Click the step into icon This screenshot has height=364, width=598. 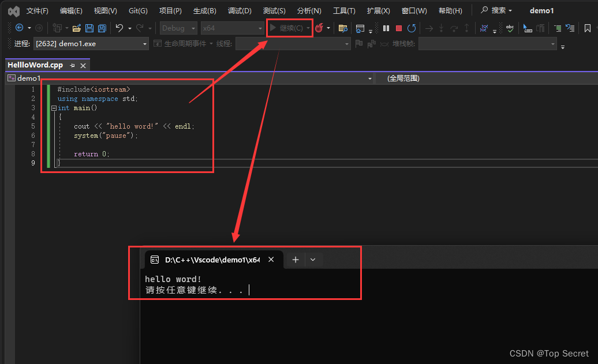coord(441,28)
